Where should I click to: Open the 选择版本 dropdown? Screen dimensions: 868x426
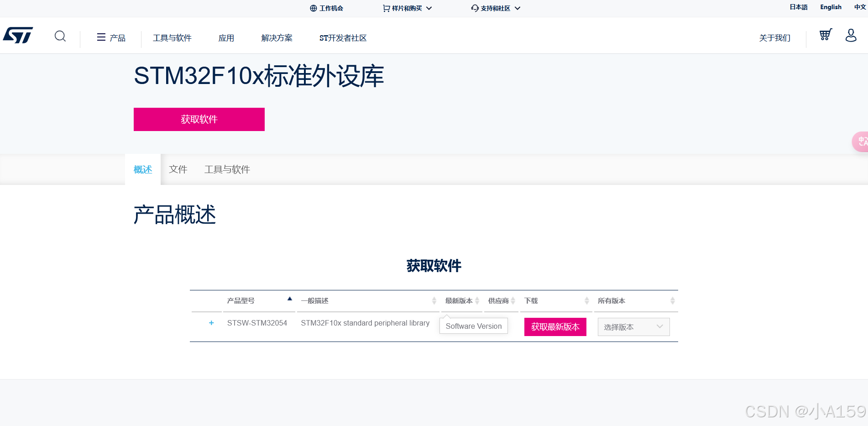click(x=633, y=327)
